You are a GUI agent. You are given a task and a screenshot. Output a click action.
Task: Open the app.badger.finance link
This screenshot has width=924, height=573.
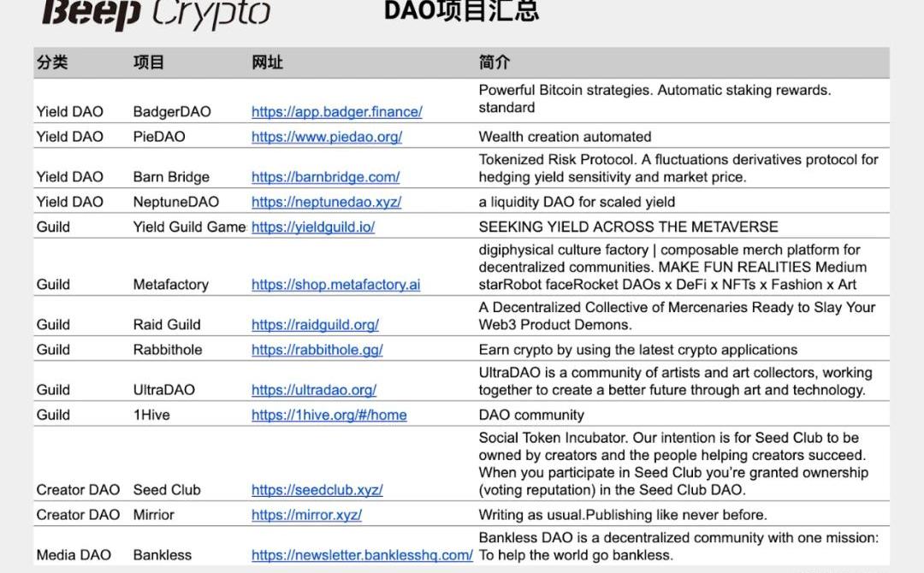(x=336, y=112)
